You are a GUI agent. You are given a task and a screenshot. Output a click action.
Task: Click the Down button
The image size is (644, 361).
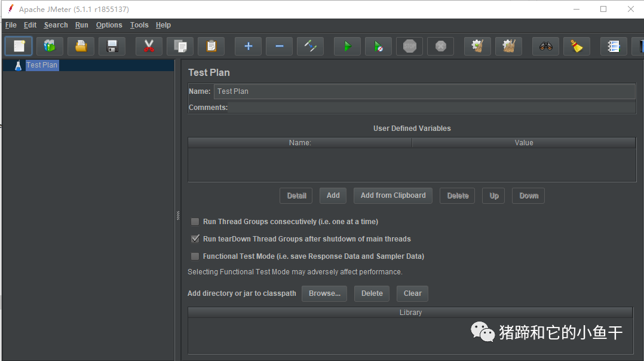[529, 196]
